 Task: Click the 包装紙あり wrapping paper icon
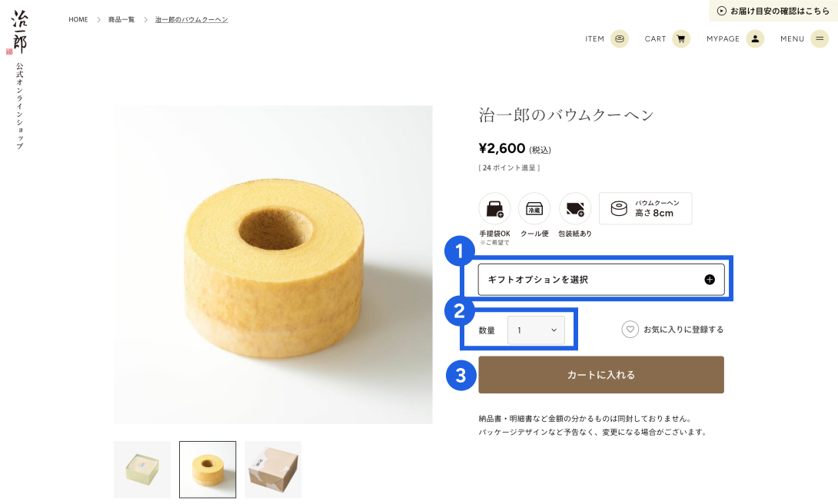(574, 208)
